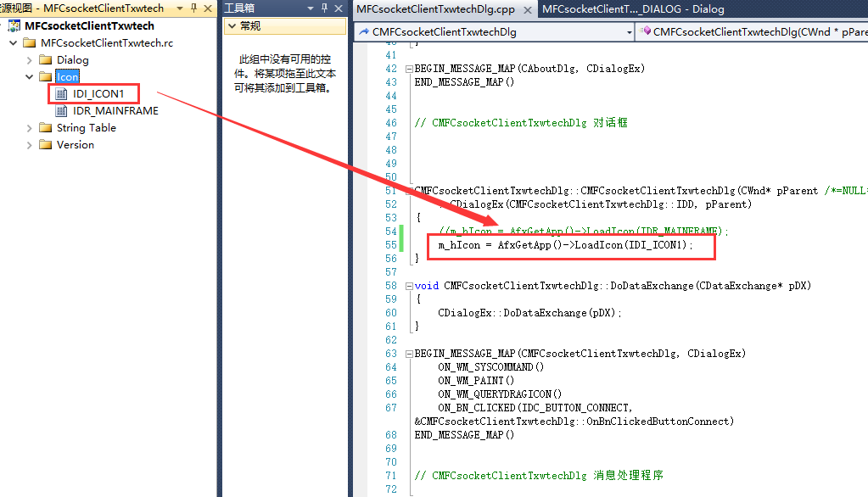Select the Icon folder label
Image resolution: width=868 pixels, height=497 pixels.
(68, 77)
